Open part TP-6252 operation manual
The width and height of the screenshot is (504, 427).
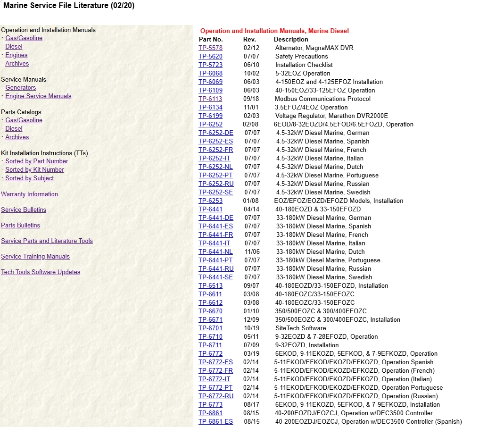tap(211, 125)
